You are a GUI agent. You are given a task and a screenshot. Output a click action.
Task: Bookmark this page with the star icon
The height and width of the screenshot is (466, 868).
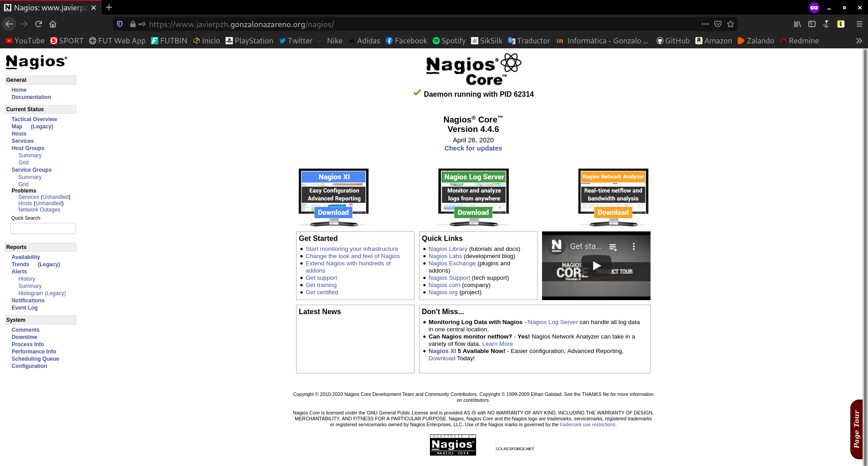pos(731,24)
